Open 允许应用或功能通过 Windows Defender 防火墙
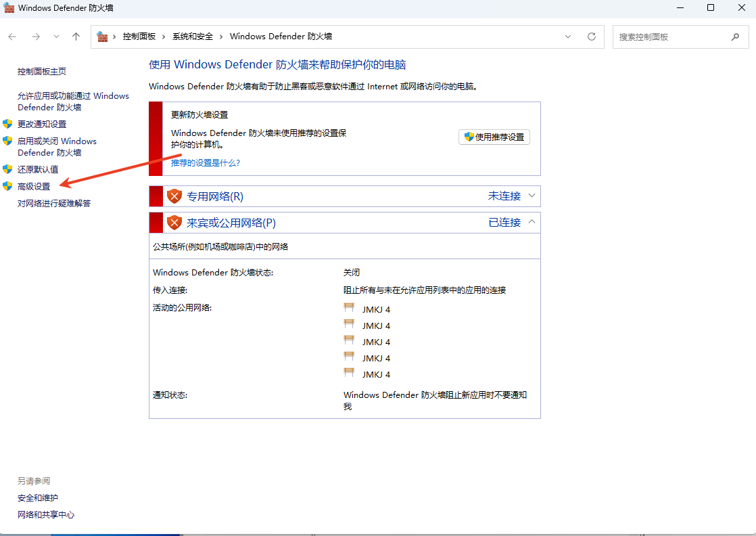Screen dimensions: 756x536 click(x=73, y=102)
